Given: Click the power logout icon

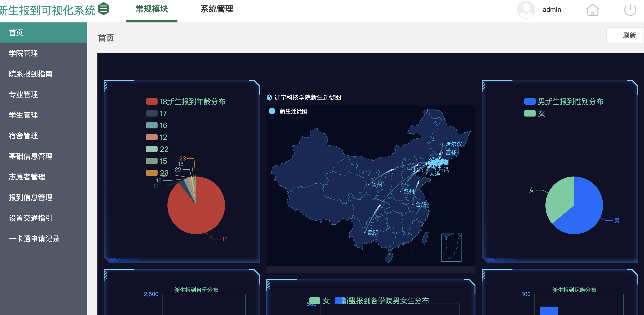Looking at the screenshot, I should (x=630, y=10).
